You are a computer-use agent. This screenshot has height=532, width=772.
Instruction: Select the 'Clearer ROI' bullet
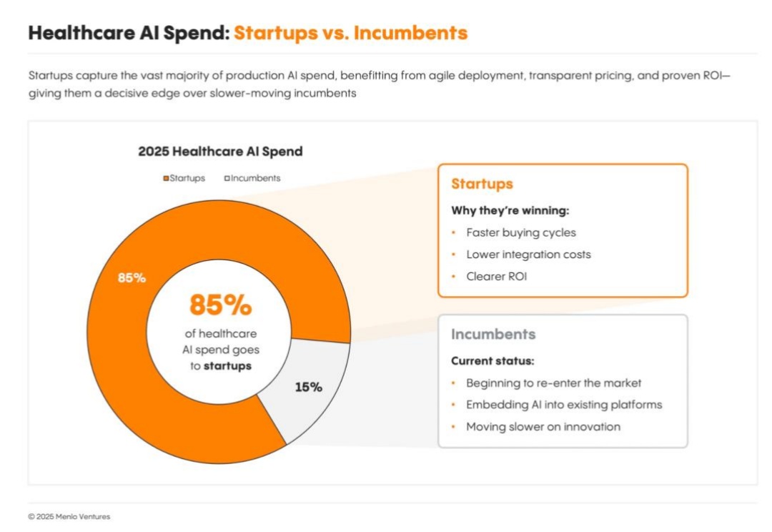pyautogui.click(x=496, y=276)
